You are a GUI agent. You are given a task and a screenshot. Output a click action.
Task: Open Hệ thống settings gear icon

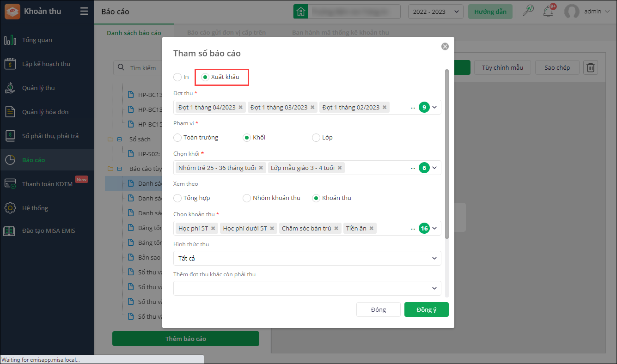pos(10,208)
